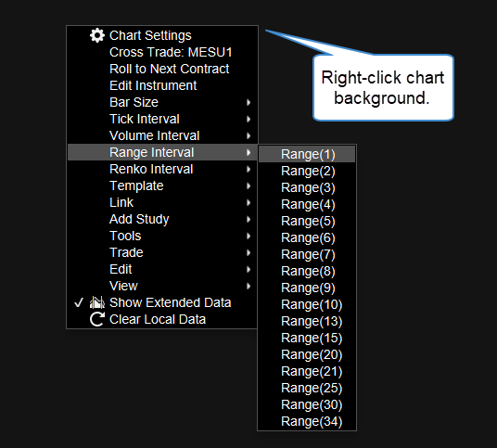Expand the Trade submenu
The image size is (497, 448).
(x=162, y=252)
